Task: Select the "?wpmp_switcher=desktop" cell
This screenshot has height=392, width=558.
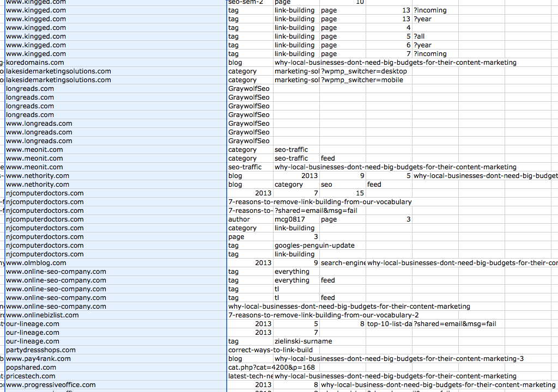Action: [363, 71]
